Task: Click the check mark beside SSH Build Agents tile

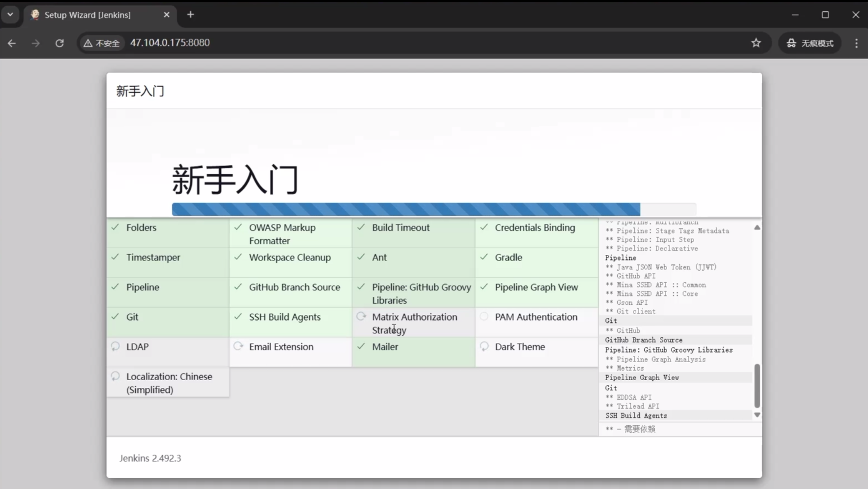Action: click(238, 317)
